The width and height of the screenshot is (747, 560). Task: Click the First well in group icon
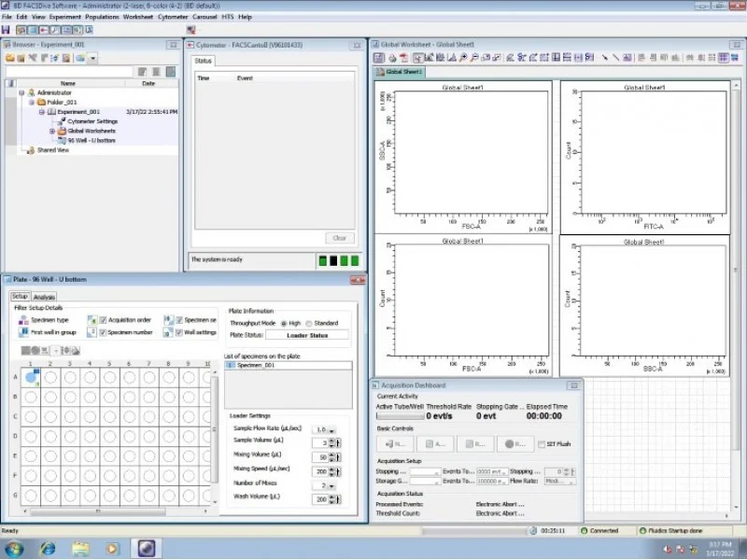click(23, 332)
